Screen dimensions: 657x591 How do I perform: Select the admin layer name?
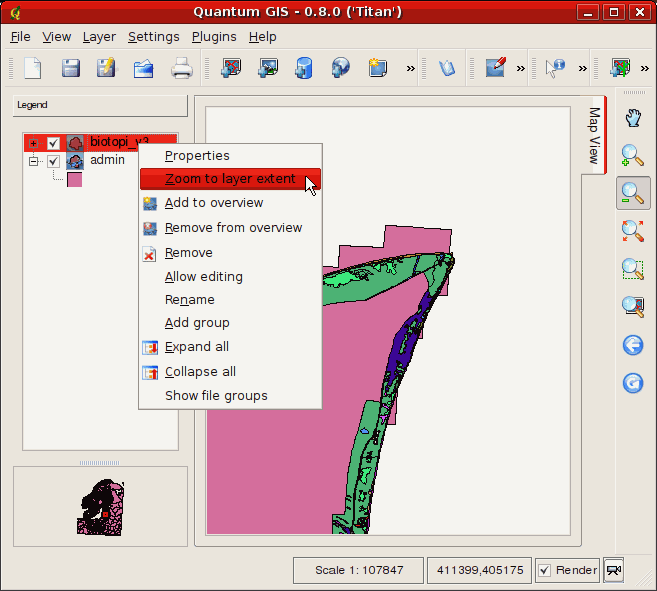(x=107, y=160)
